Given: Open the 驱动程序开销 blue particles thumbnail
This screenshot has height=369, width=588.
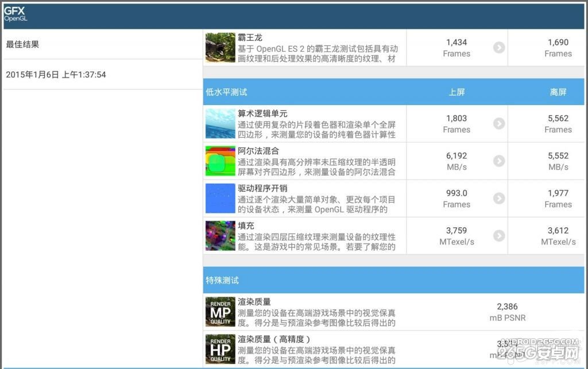Looking at the screenshot, I should pos(219,199).
